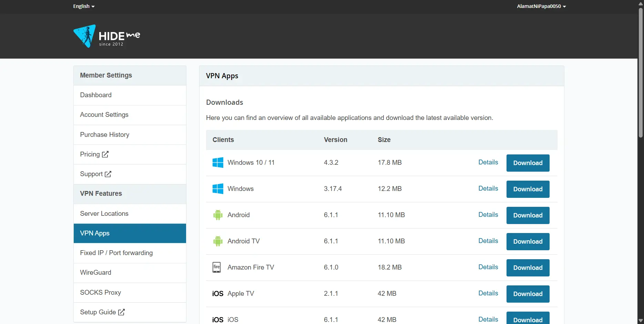Image resolution: width=644 pixels, height=324 pixels.
Task: Click the external link icon beside Pricing
Action: 105,154
